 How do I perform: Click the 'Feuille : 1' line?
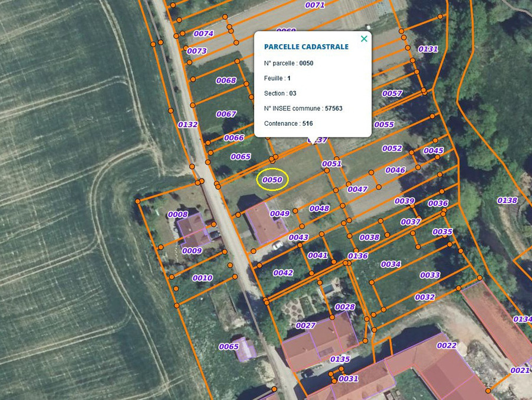pos(277,78)
